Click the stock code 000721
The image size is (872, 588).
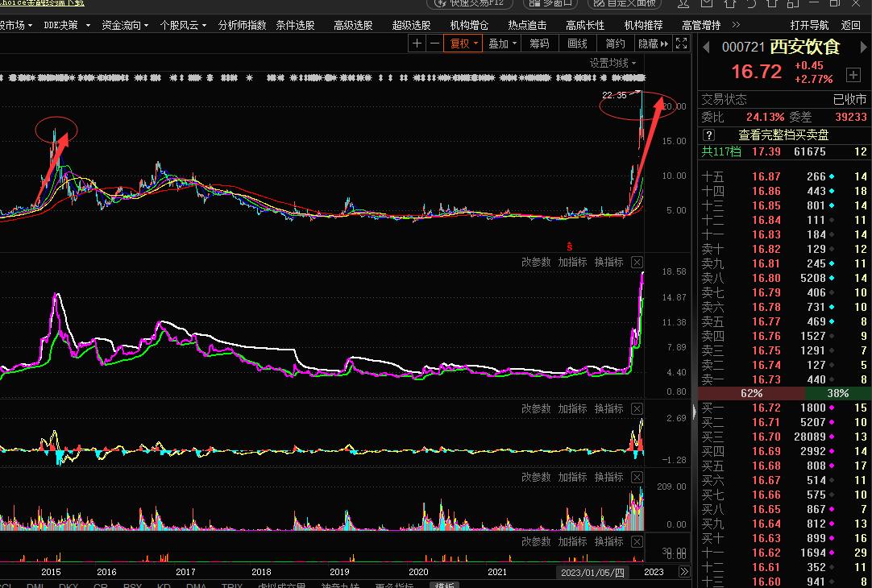744,48
